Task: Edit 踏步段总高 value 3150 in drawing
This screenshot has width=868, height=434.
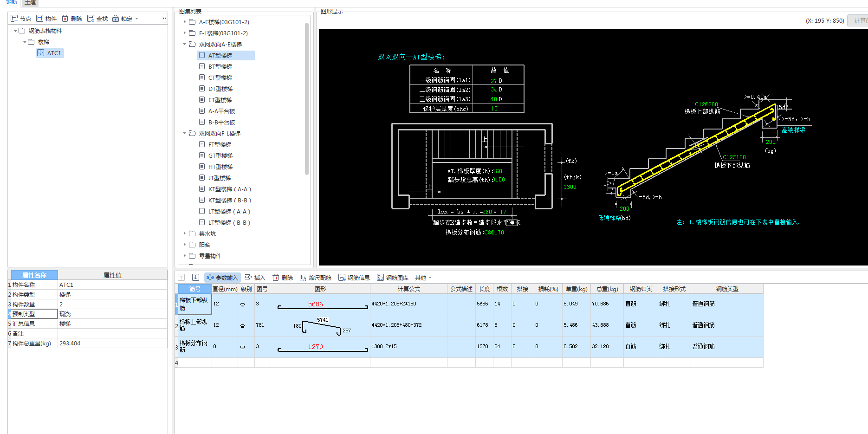Action: click(x=499, y=180)
